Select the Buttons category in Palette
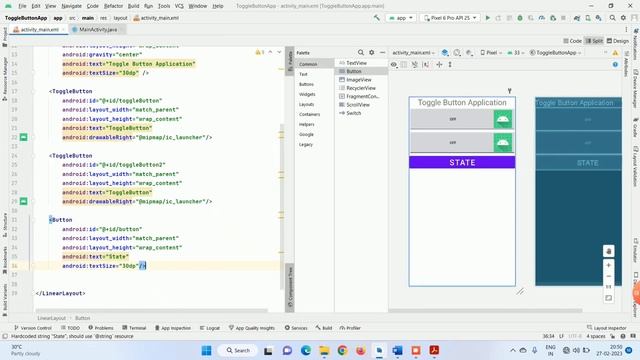This screenshot has width=640, height=360. [306, 84]
